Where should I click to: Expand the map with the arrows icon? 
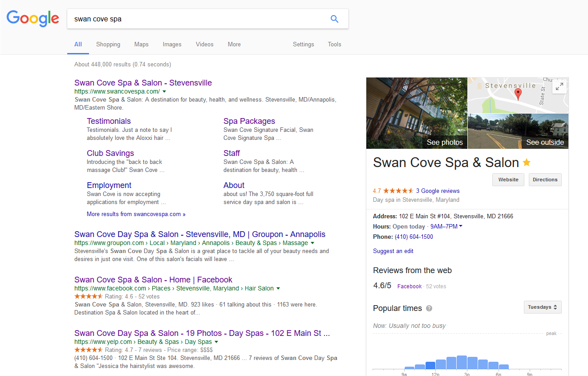click(560, 86)
